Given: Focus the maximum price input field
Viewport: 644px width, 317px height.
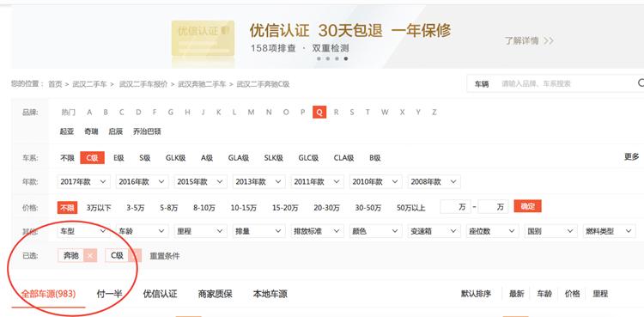Looking at the screenshot, I should (493, 206).
